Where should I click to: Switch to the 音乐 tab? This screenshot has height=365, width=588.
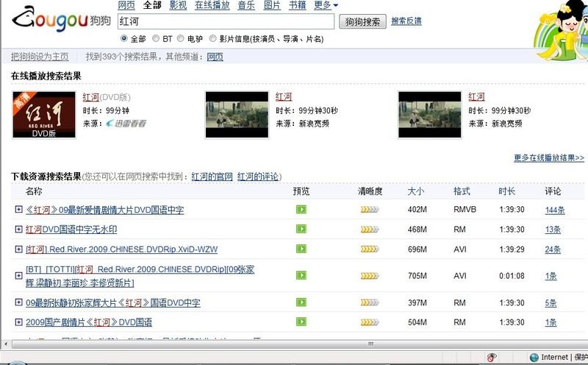246,5
